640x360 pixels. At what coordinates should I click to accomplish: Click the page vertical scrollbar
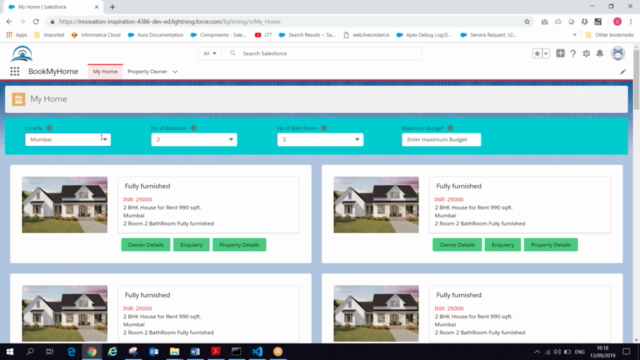636,80
